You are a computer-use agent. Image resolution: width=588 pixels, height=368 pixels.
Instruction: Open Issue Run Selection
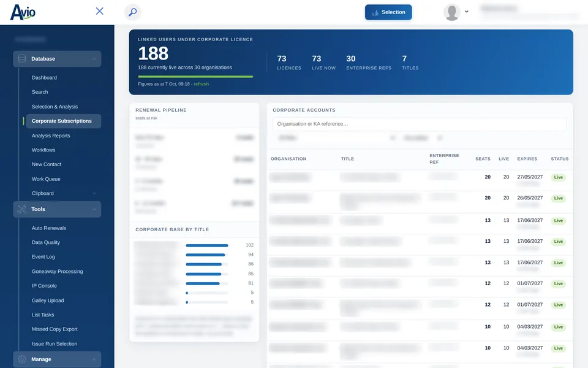(55, 343)
